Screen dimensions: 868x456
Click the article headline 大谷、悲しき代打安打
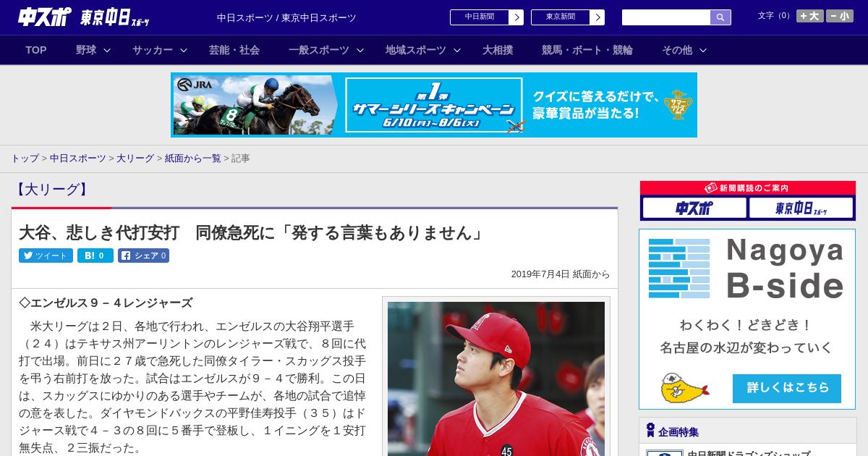pyautogui.click(x=252, y=233)
